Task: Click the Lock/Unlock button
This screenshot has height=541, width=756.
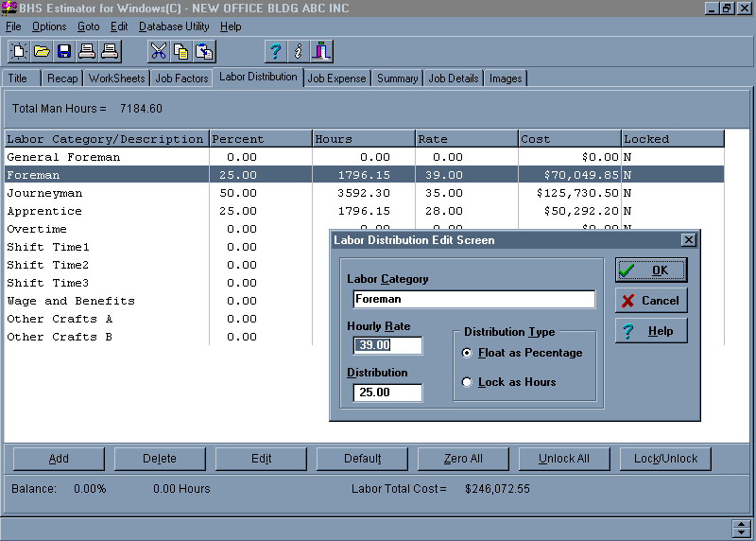Action: click(x=665, y=459)
